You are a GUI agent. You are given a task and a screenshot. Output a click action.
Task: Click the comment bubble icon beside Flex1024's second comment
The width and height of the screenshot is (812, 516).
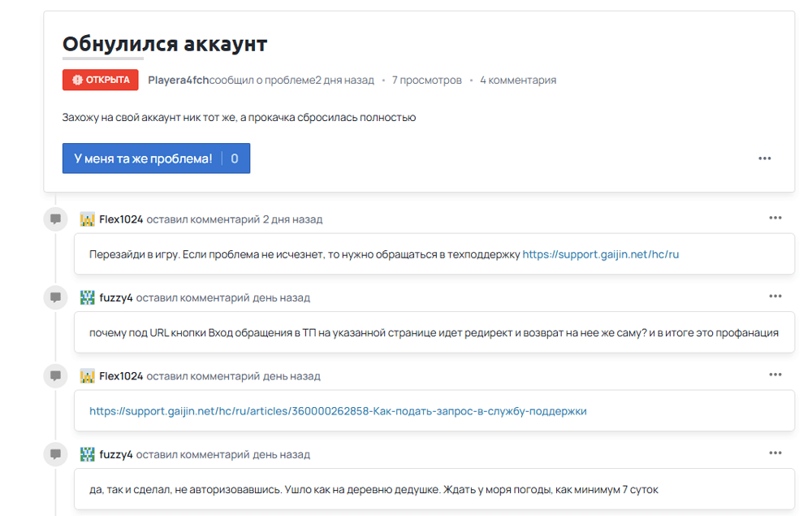pyautogui.click(x=54, y=375)
